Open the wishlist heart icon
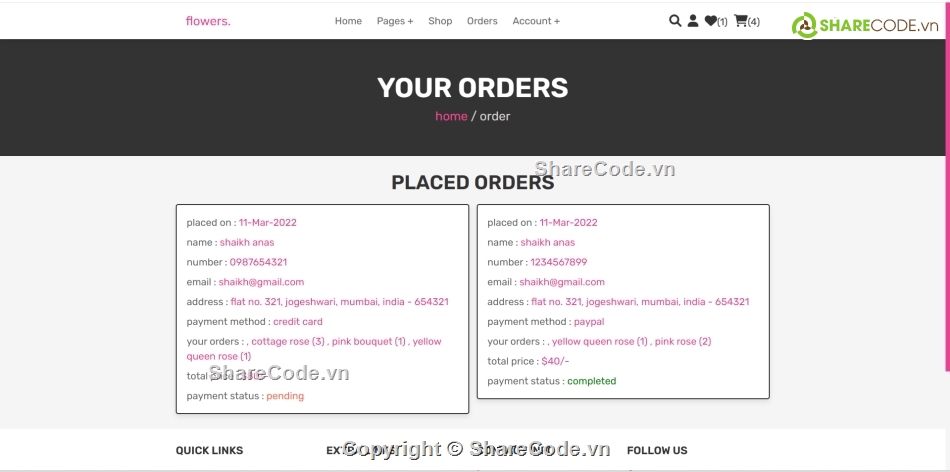Viewport: 950px width, 472px height. point(711,20)
